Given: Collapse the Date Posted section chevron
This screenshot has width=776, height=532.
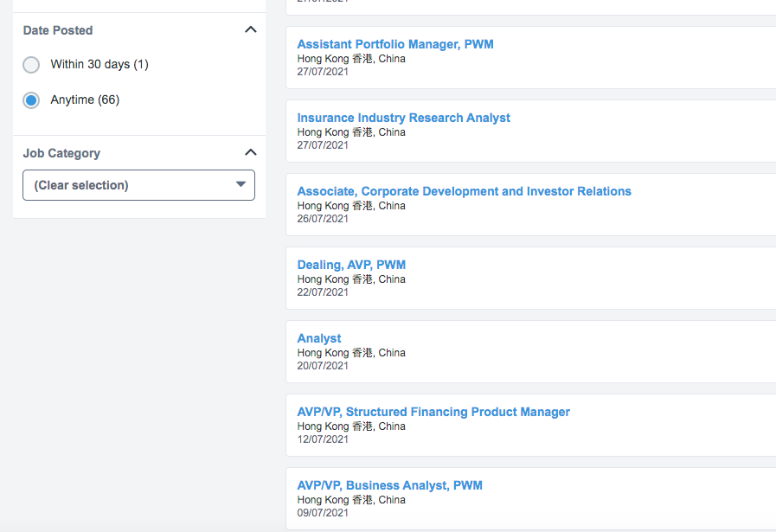Looking at the screenshot, I should [x=251, y=30].
